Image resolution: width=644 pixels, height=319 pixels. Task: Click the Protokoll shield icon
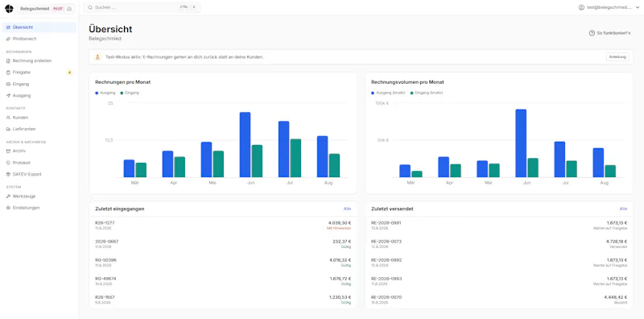point(9,163)
